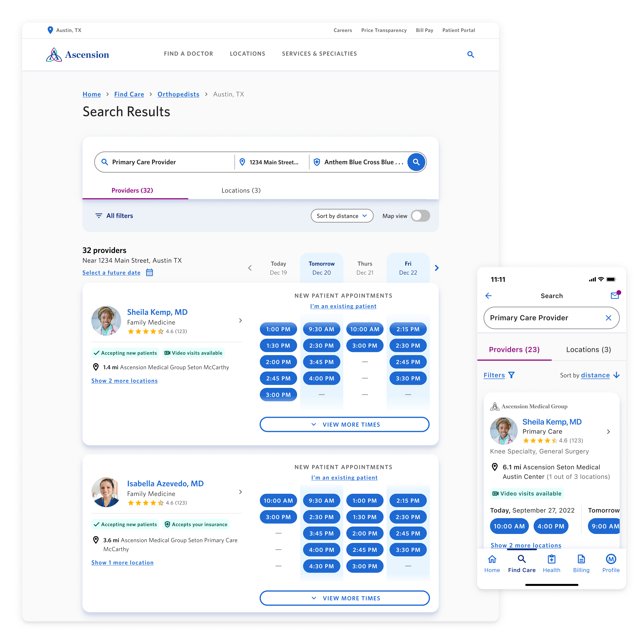Image resolution: width=644 pixels, height=644 pixels.
Task: Click the insurance shield icon in search bar
Action: click(317, 162)
